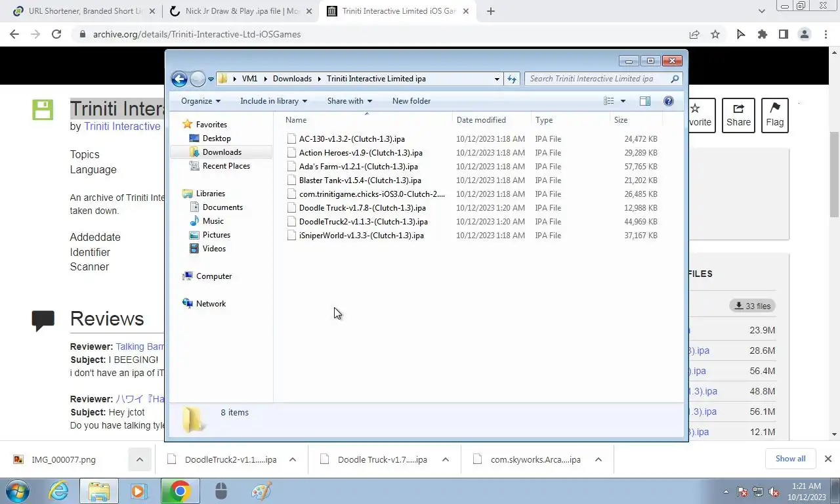Open the Documents library

click(222, 207)
